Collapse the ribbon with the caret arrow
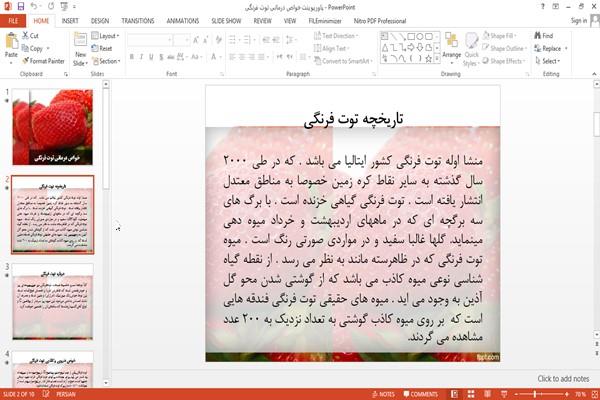This screenshot has height=400, width=600. pos(594,74)
